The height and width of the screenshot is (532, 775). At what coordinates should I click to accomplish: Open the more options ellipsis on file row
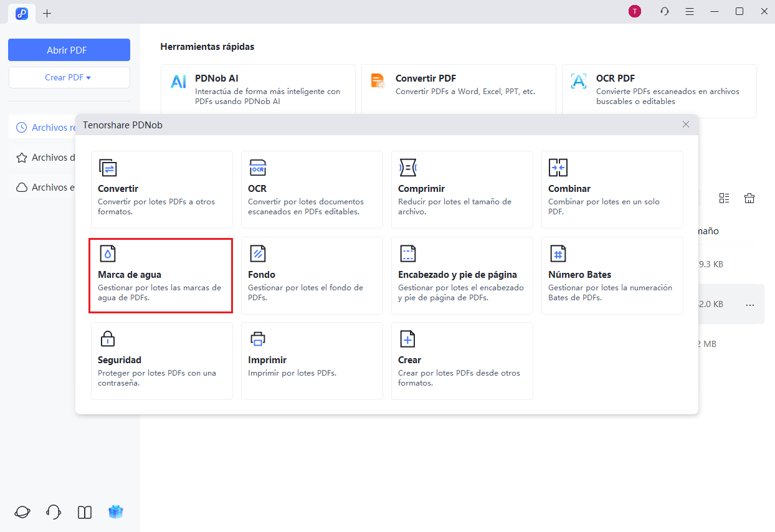(749, 305)
